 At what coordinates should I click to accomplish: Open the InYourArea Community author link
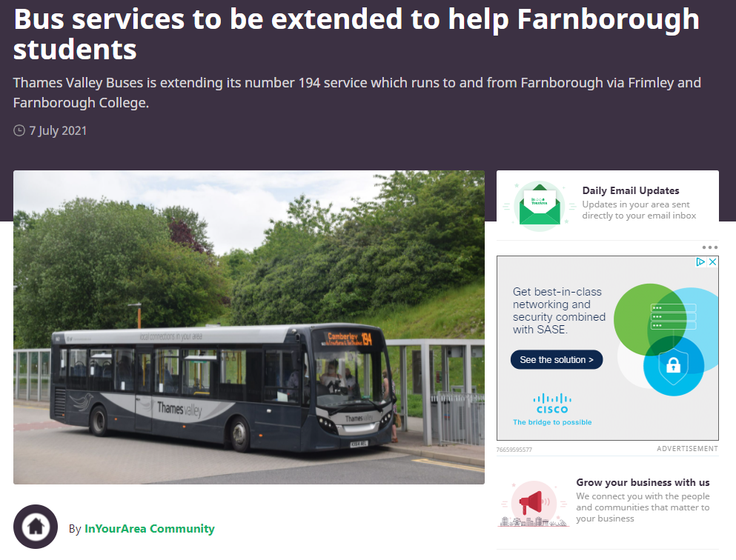pos(149,529)
